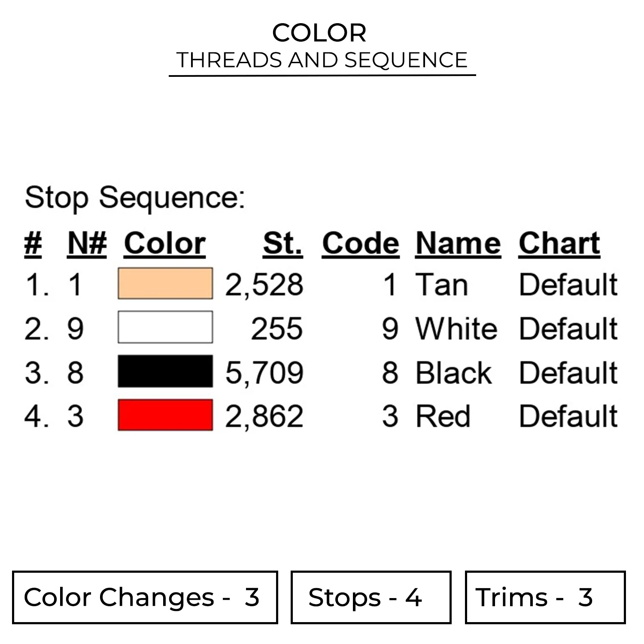Click the THREADS AND SEQUENCE heading
This screenshot has height=644, width=644.
(x=322, y=60)
